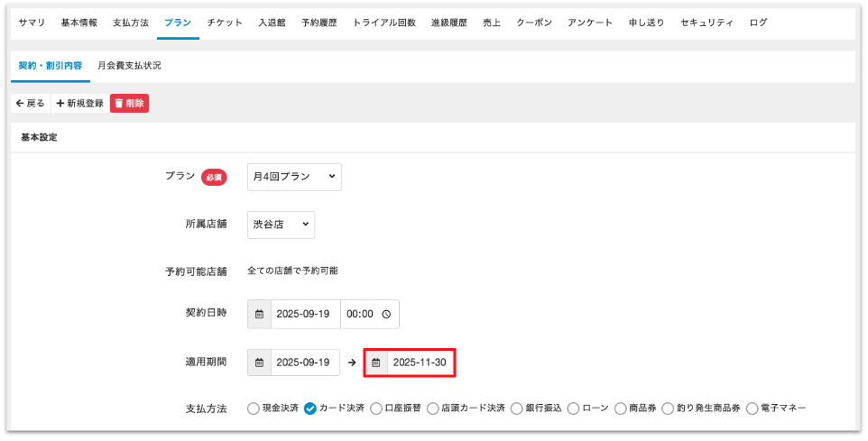Click the 戻る back arrow button
The image size is (868, 441).
(x=31, y=104)
